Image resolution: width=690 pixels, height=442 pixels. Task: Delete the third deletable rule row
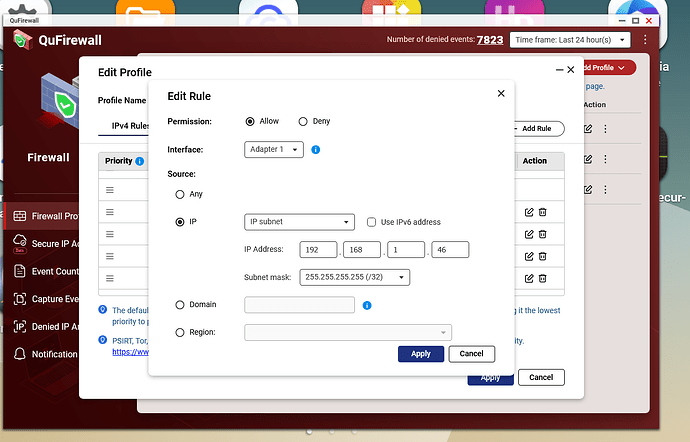click(x=543, y=256)
